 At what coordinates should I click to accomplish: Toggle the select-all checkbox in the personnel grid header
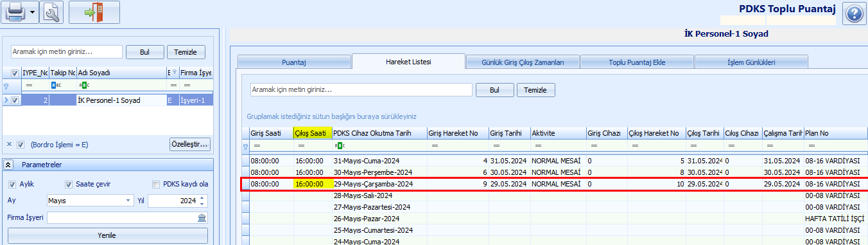[15, 73]
